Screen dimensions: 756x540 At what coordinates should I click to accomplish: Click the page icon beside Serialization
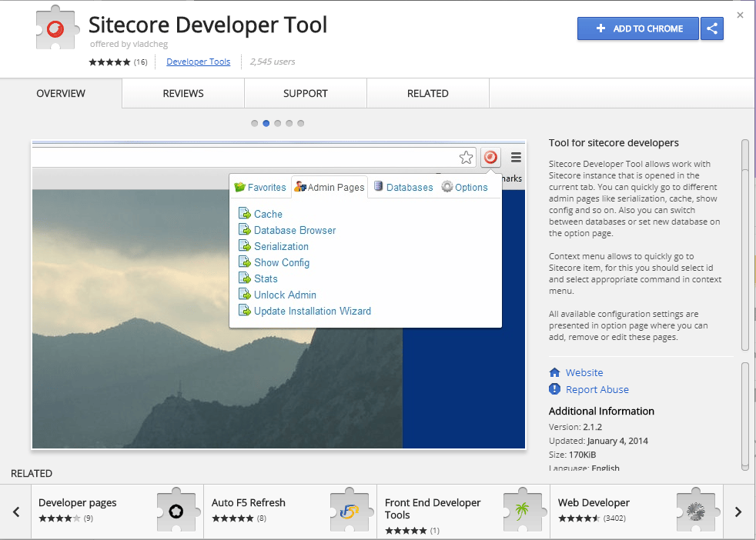(245, 245)
